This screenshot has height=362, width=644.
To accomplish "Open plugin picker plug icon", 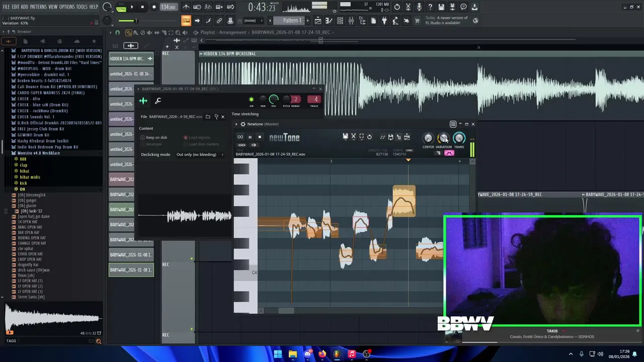I will point(384,21).
